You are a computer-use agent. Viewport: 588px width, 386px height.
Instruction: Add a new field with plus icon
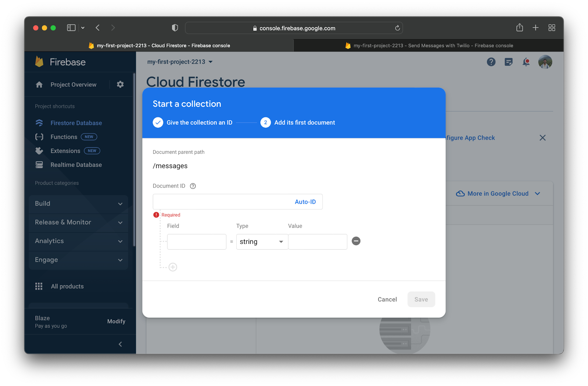tap(173, 267)
